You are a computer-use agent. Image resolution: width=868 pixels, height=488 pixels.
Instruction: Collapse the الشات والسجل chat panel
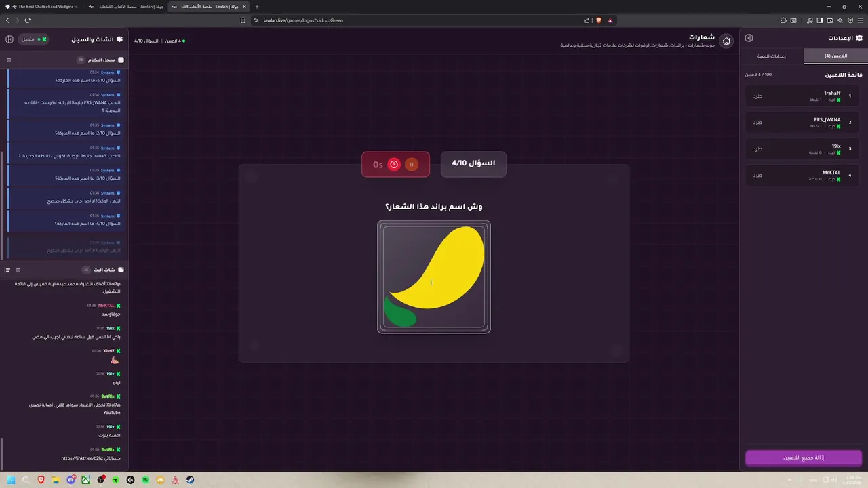(9, 39)
